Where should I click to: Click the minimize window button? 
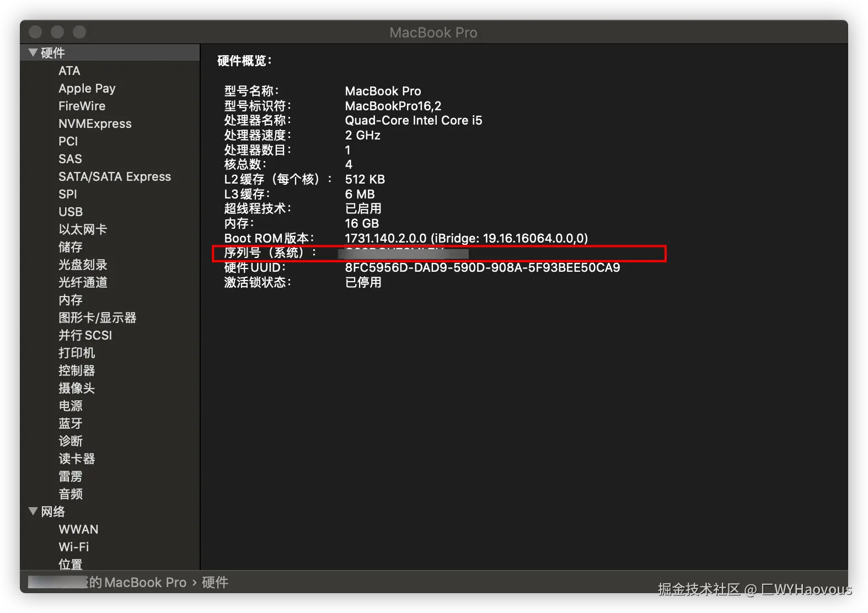click(x=57, y=32)
